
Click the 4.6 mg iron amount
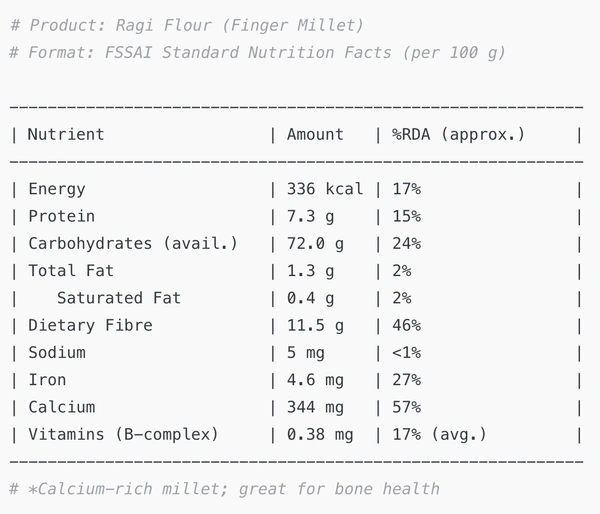point(315,380)
